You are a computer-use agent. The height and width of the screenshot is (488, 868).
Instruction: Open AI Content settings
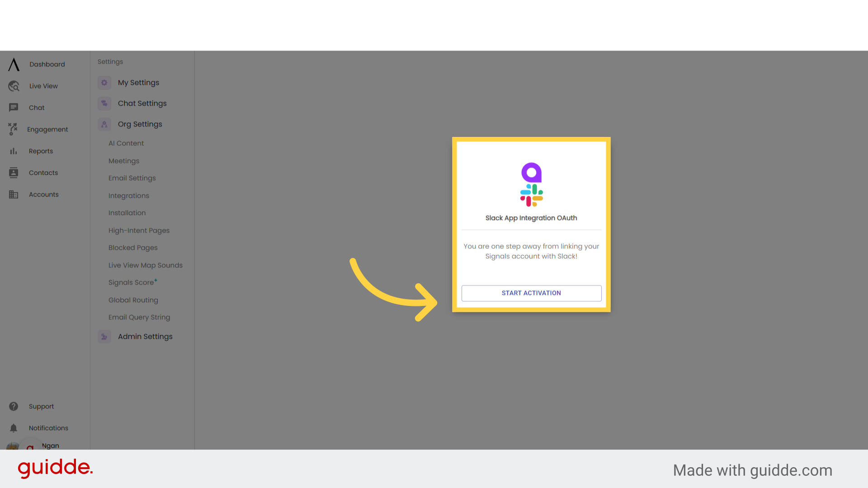pos(126,143)
